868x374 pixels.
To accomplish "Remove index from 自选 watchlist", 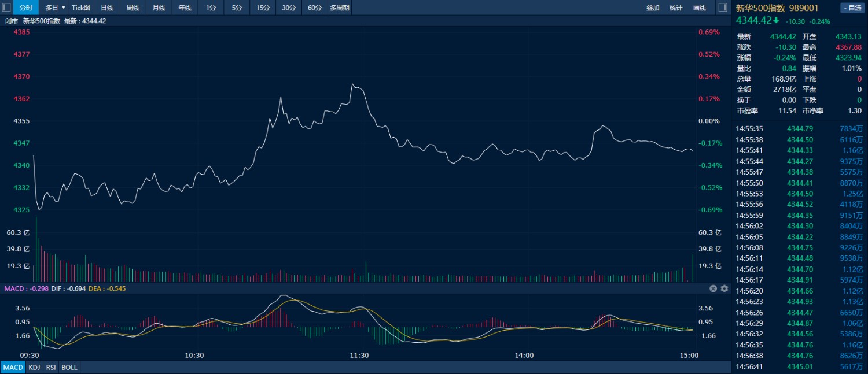I will [x=852, y=8].
